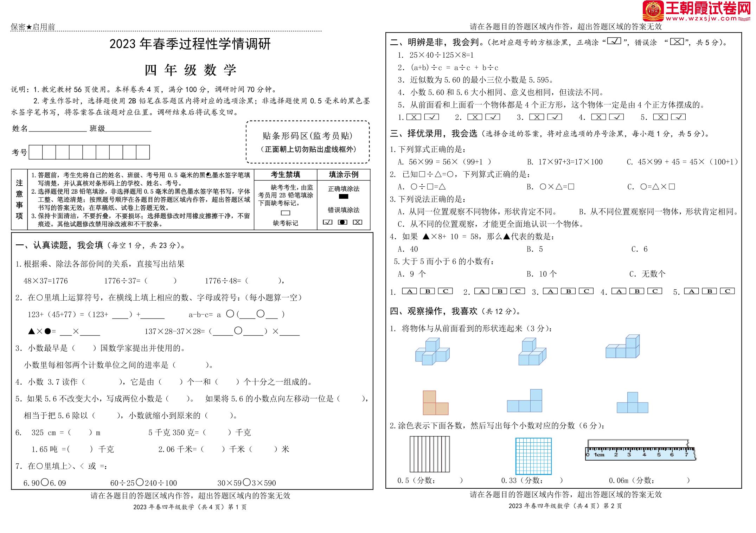Select option C for choice question 5
Image resolution: width=756 pixels, height=533 pixels.
click(727, 291)
